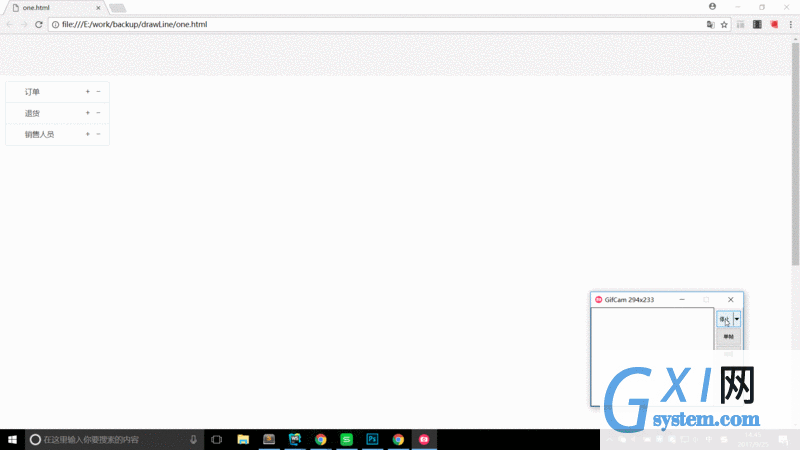This screenshot has width=800, height=450.
Task: Switch to the one.html tab
Action: tap(55, 8)
